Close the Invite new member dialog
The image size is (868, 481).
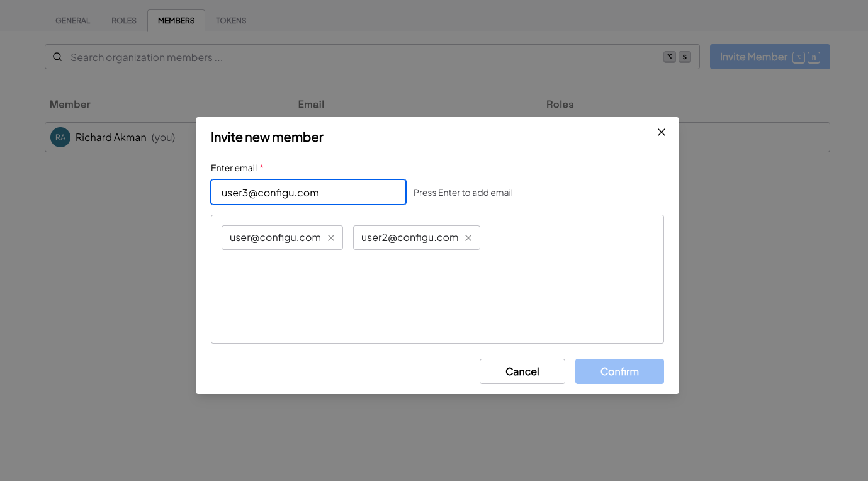[x=661, y=132]
